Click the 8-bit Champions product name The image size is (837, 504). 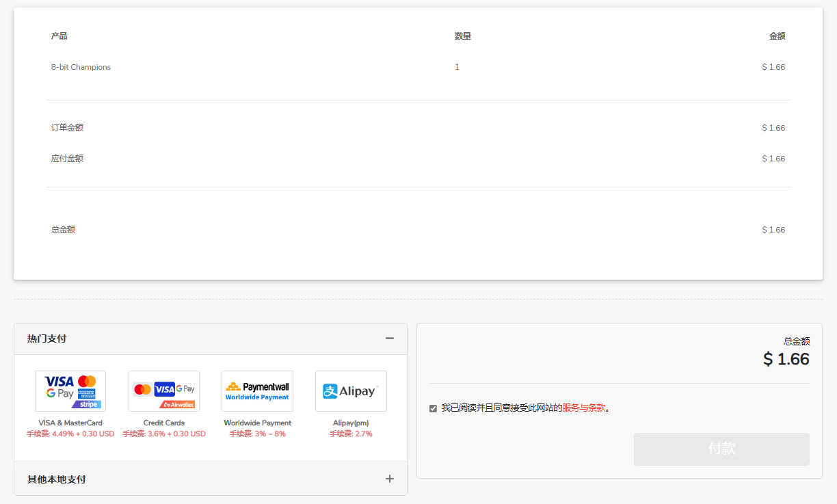coord(81,67)
